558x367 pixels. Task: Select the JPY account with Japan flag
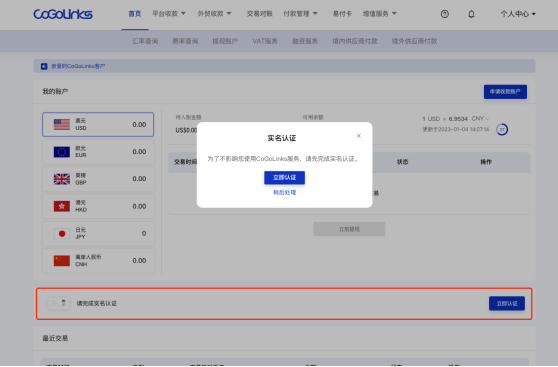pyautogui.click(x=98, y=234)
